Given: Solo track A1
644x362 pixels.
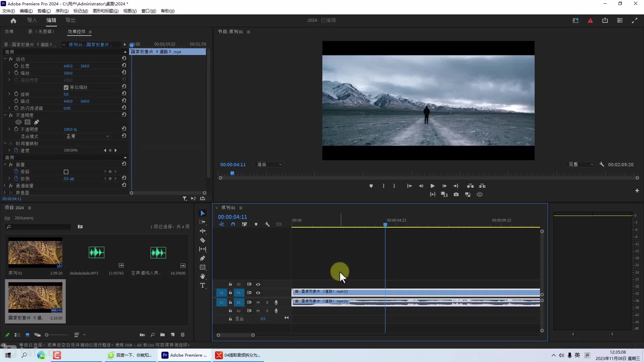Looking at the screenshot, I should [x=267, y=302].
